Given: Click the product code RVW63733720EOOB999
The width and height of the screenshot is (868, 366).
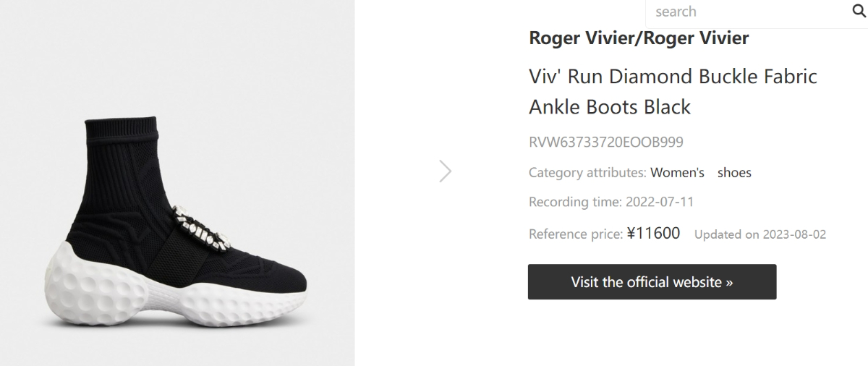Looking at the screenshot, I should 605,142.
